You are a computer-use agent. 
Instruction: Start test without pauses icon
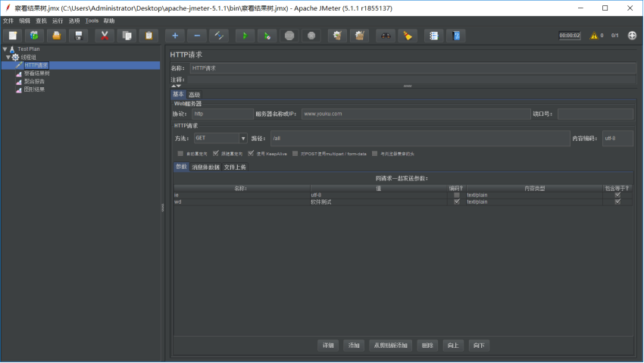[x=267, y=36]
